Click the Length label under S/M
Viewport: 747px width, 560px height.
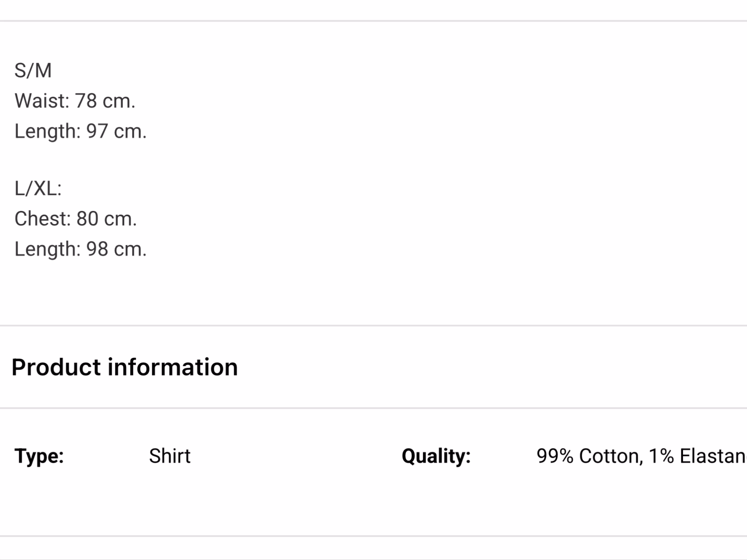click(x=47, y=131)
